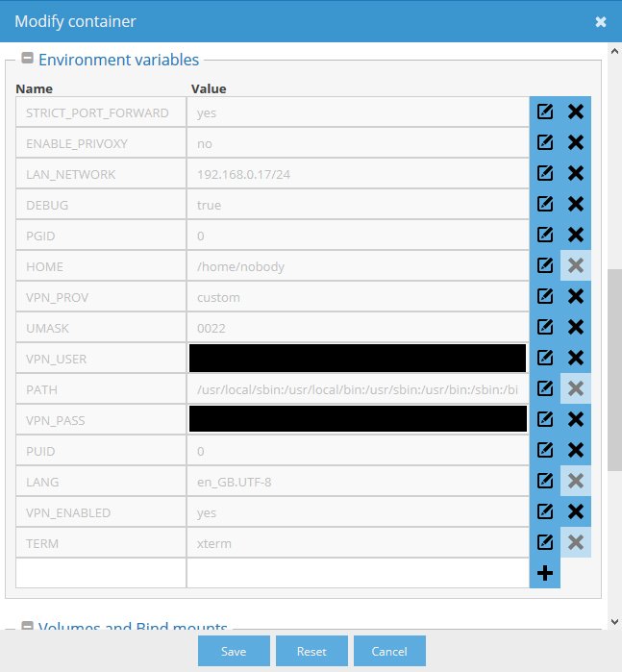
Task: Click the VPN_ENABLED name cell
Action: [x=101, y=511]
